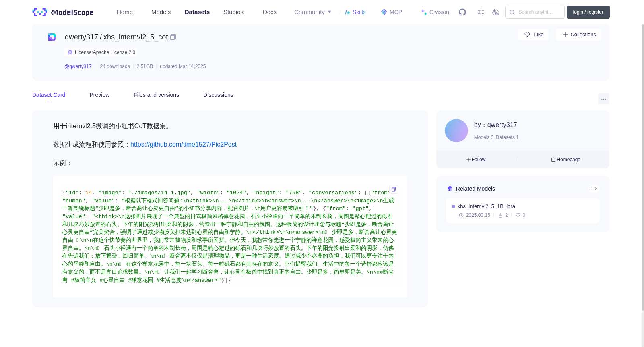Switch to the Discussions tab
Image resolution: width=644 pixels, height=347 pixels.
tap(218, 95)
